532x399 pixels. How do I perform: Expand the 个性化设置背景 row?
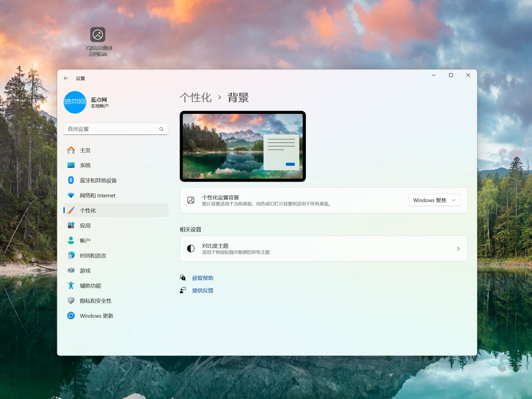coord(291,200)
